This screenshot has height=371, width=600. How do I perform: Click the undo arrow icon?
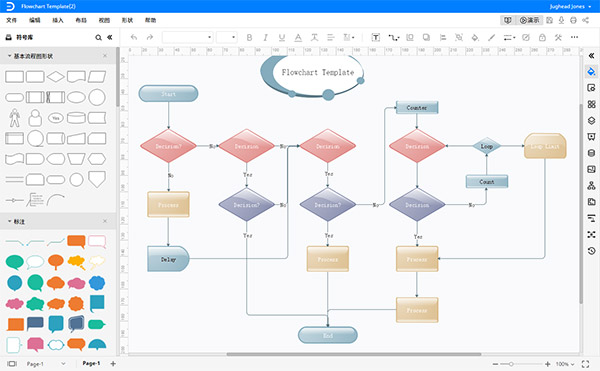(134, 37)
